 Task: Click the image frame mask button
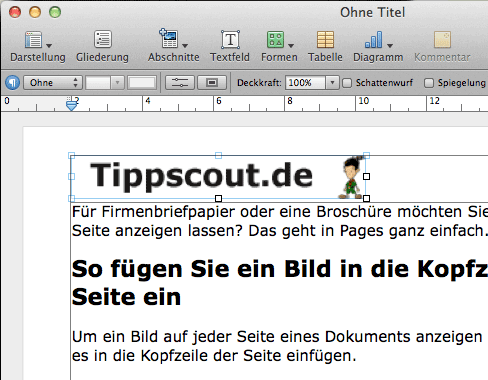pos(212,82)
